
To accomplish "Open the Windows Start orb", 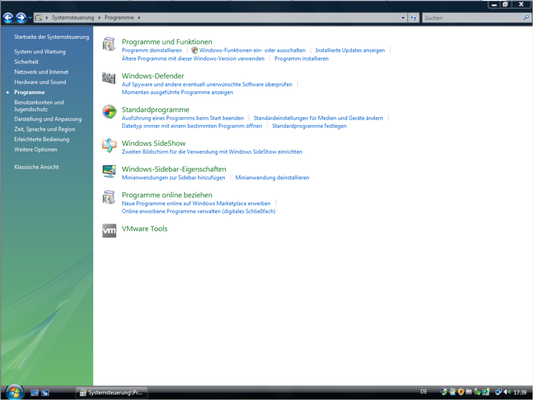I will [x=14, y=392].
